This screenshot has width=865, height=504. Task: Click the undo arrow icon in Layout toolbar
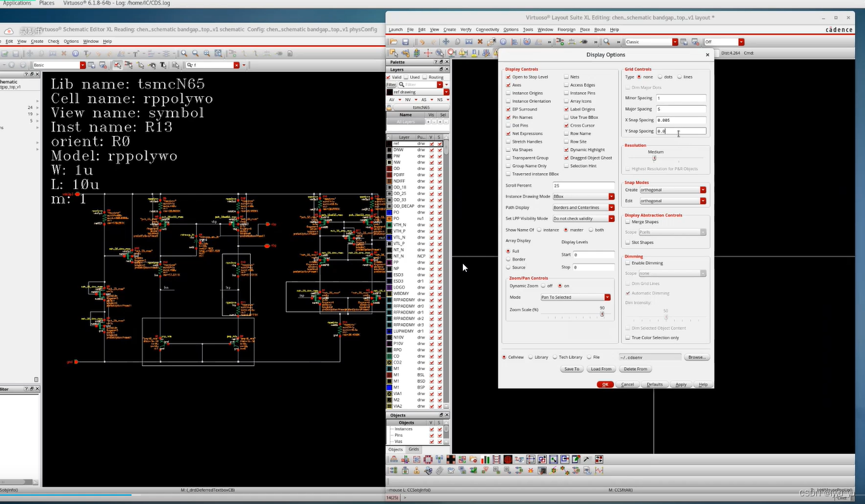pos(422,42)
